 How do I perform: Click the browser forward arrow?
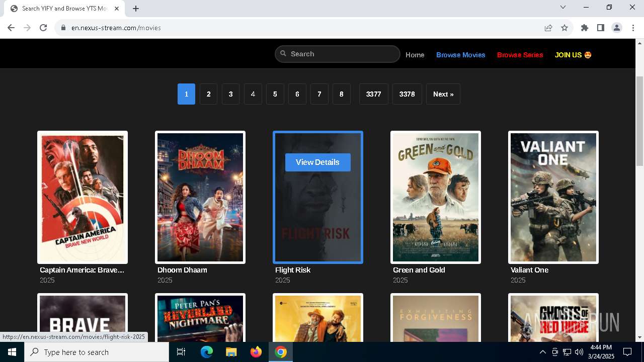(27, 28)
